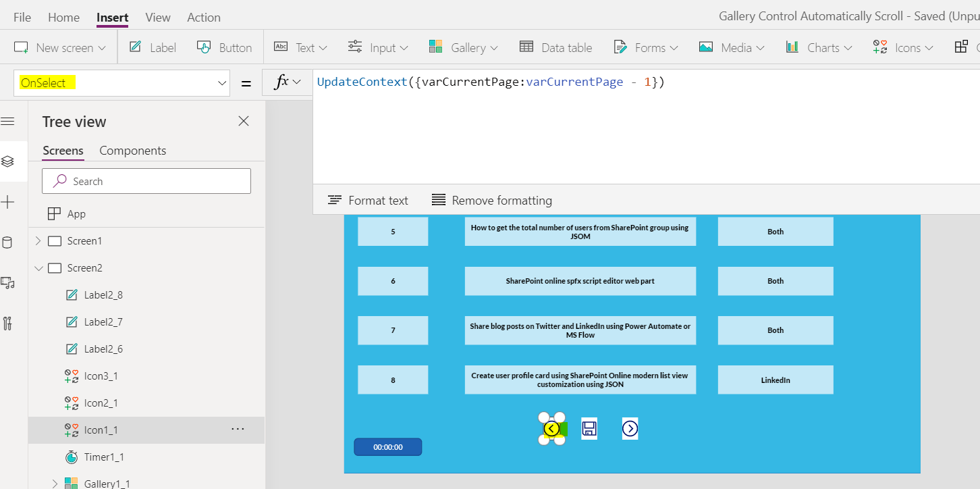980x489 pixels.
Task: Expand the Screen1 tree item
Action: (38, 240)
